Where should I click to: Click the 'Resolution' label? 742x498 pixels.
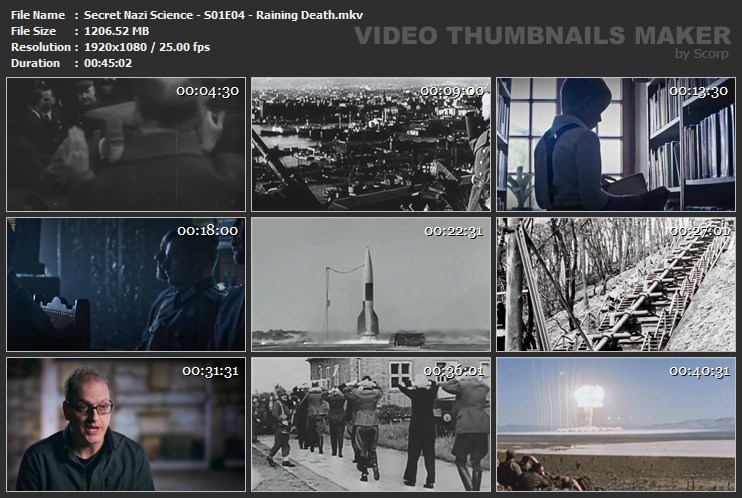pyautogui.click(x=41, y=47)
